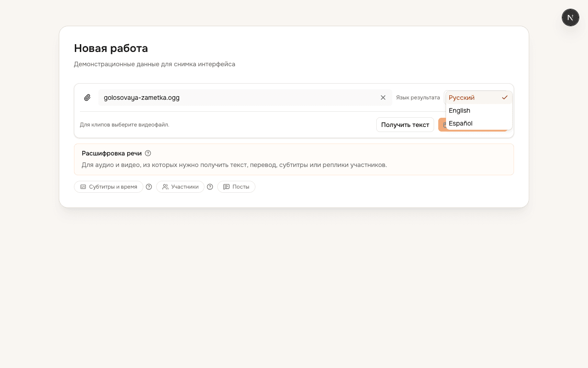588x368 pixels.
Task: Click the N avatar in top corner
Action: (x=571, y=17)
